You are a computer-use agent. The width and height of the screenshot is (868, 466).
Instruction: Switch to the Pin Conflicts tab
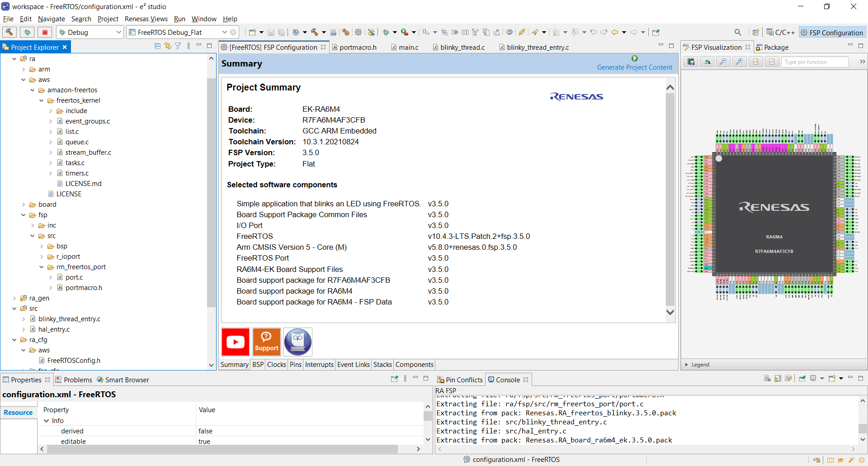click(460, 380)
